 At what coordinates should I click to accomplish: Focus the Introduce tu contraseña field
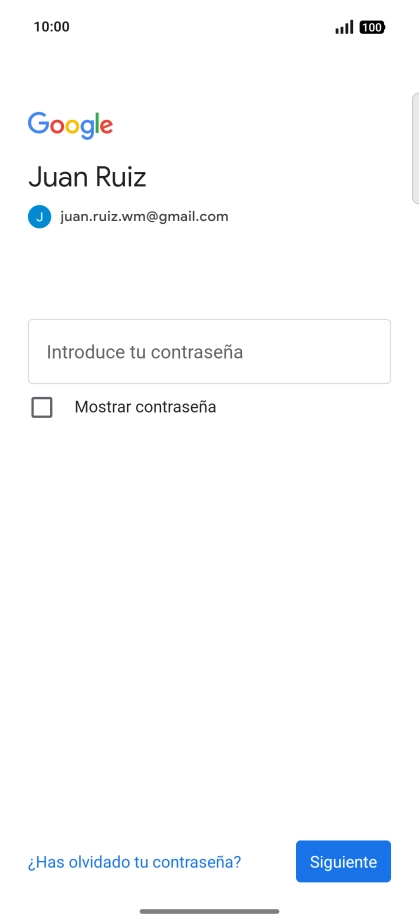(x=209, y=352)
